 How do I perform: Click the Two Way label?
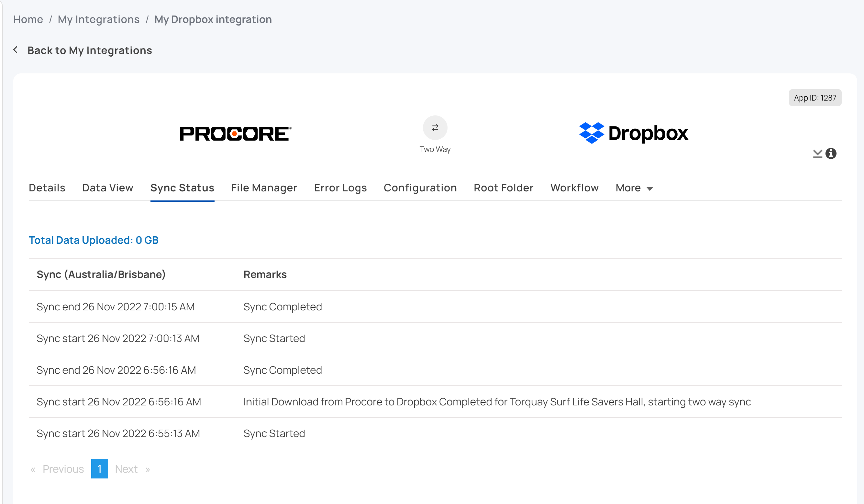coord(435,149)
